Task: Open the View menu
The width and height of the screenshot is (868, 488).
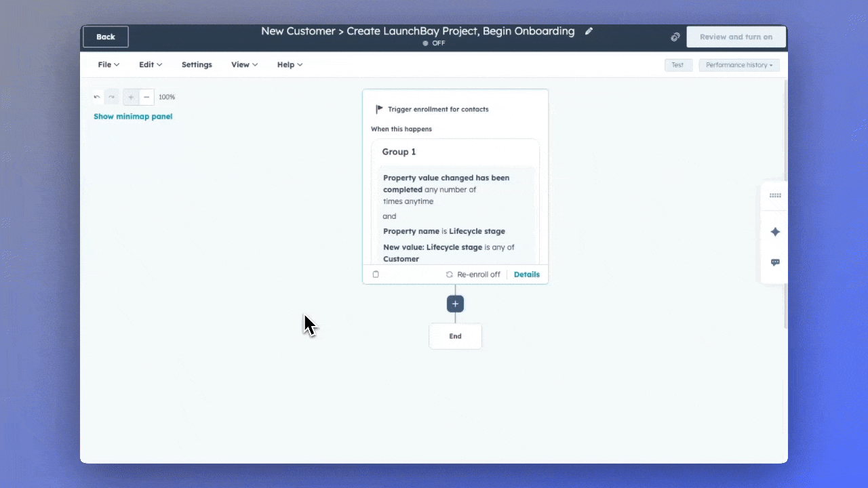Action: point(244,65)
